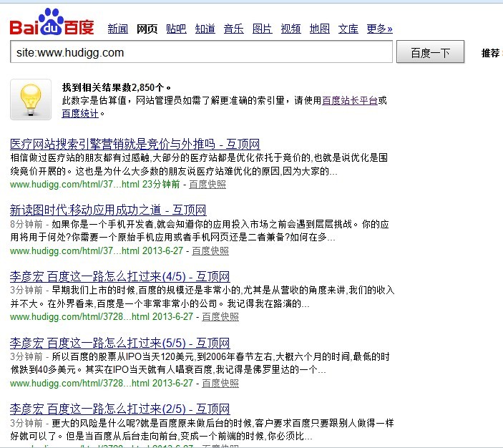Switch to 贴吧 tab

tap(176, 29)
